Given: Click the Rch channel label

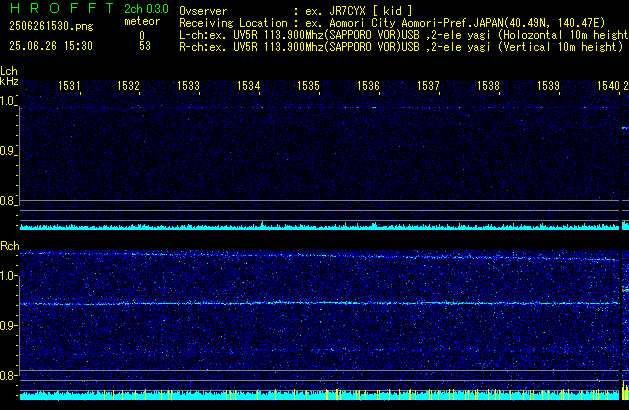Looking at the screenshot, I should pos(10,246).
